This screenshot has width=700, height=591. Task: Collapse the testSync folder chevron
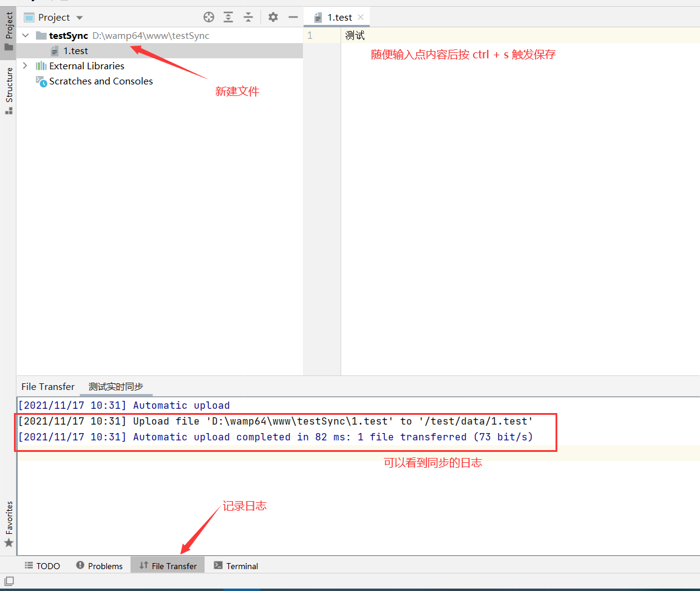(25, 35)
